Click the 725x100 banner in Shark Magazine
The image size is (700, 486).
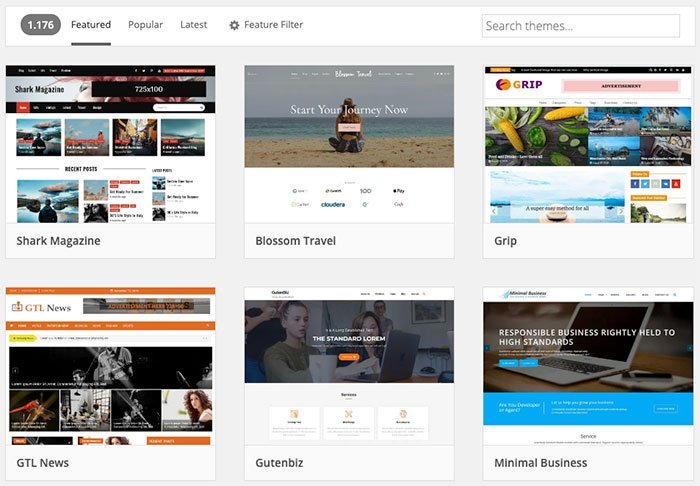point(149,89)
